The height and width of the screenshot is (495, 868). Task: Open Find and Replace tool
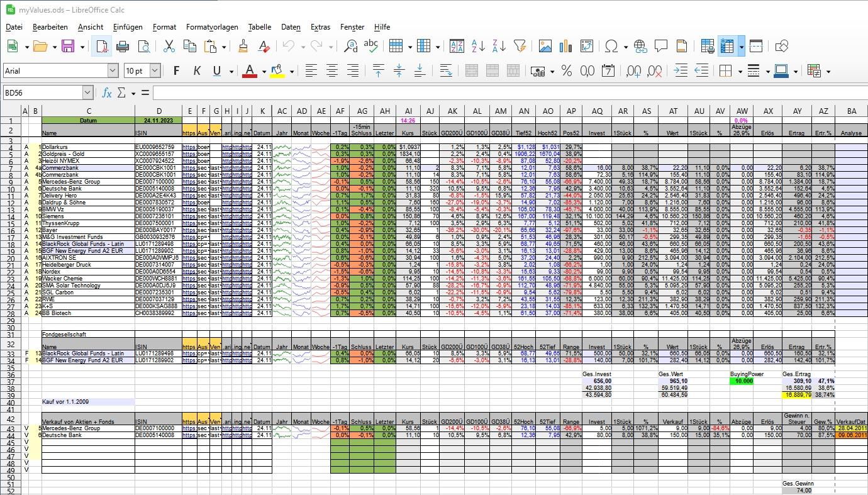(x=350, y=46)
